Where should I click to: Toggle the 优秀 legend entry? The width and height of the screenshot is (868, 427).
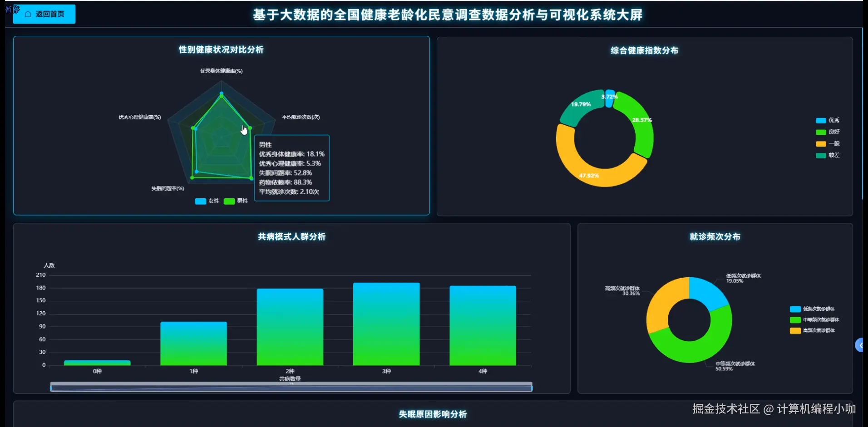click(828, 120)
